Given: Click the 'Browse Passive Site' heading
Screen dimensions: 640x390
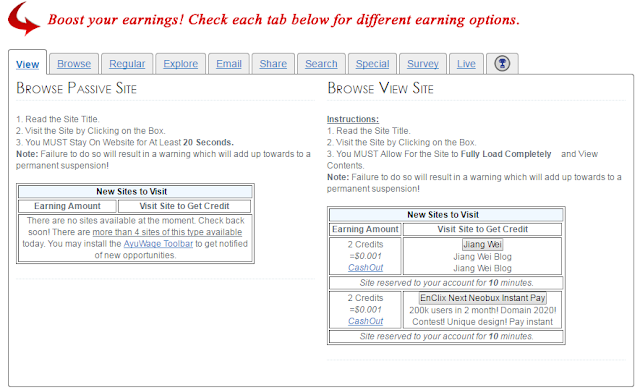Looking at the screenshot, I should point(76,88).
